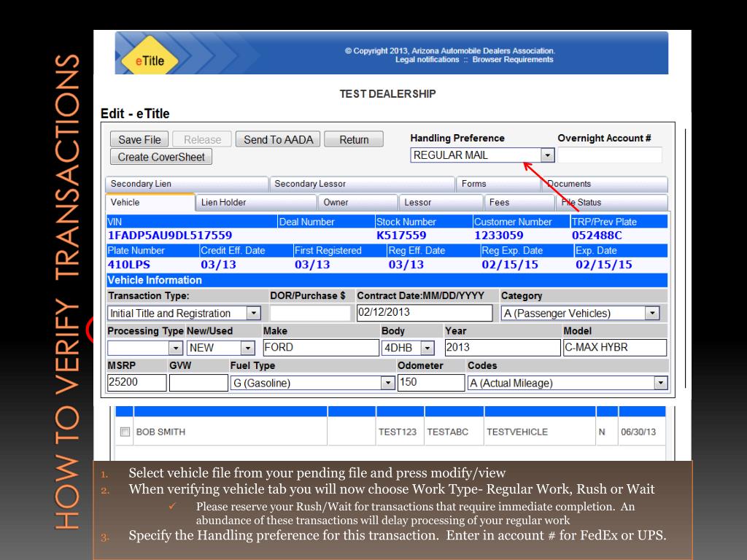
Task: Click the empty GVW field
Action: click(x=198, y=383)
